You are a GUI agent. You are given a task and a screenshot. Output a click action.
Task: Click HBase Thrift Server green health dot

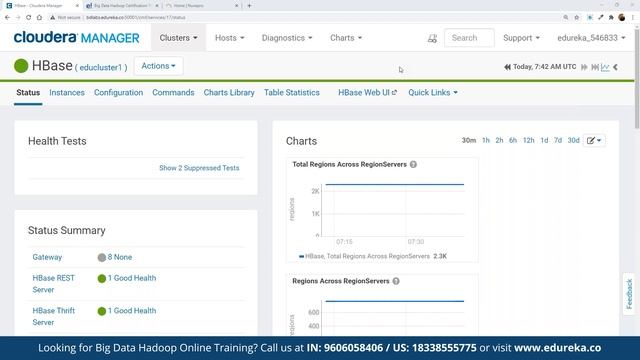point(102,311)
